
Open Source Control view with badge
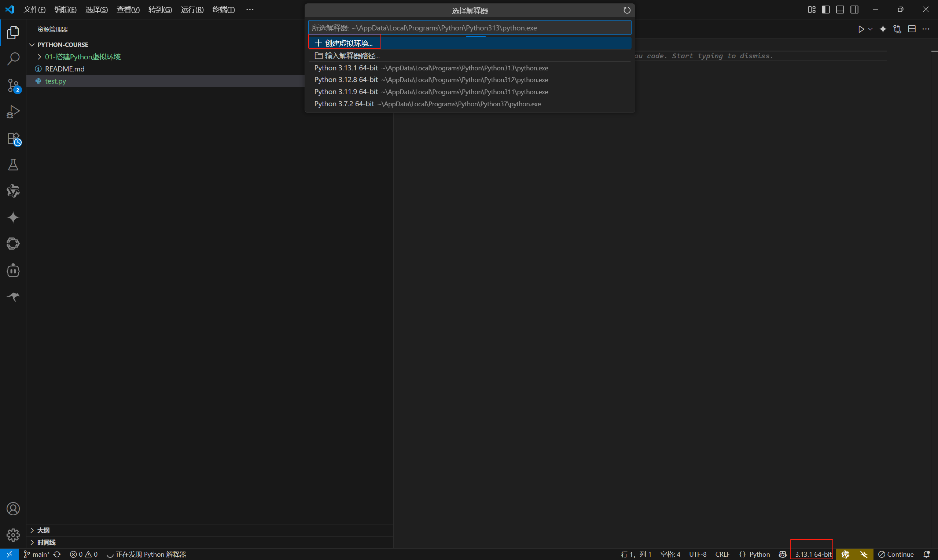13,85
